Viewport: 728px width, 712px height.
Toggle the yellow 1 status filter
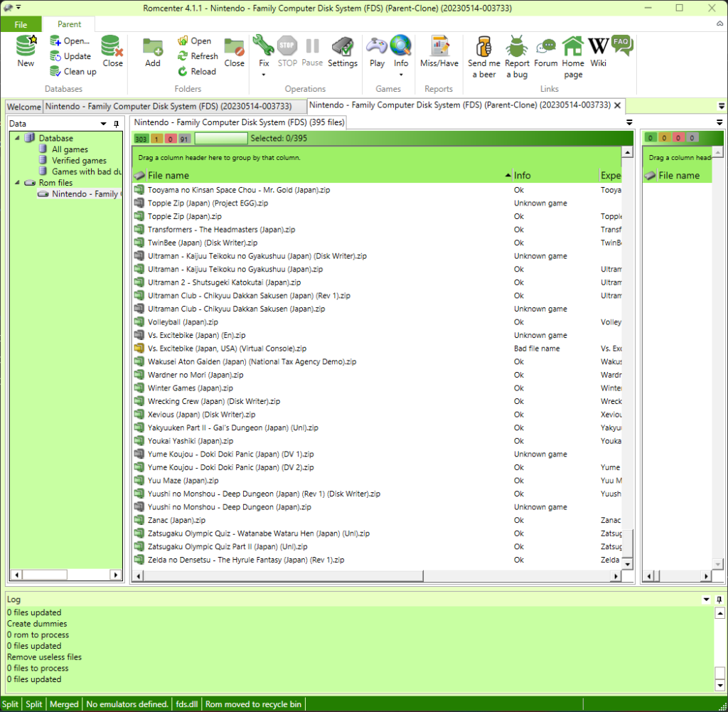pos(156,139)
